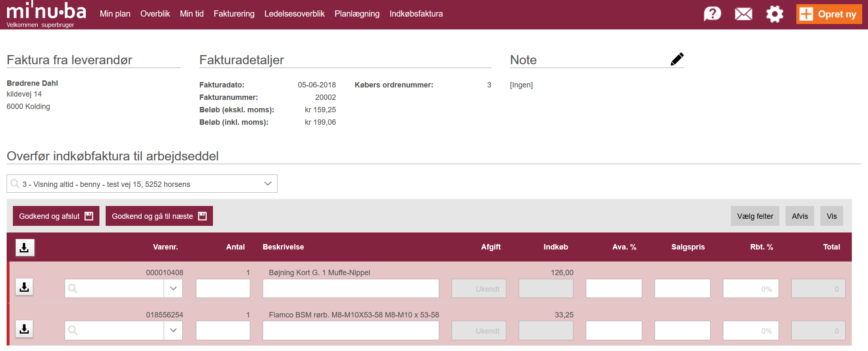Click the Opret ny button
This screenshot has height=351, width=868.
(829, 14)
